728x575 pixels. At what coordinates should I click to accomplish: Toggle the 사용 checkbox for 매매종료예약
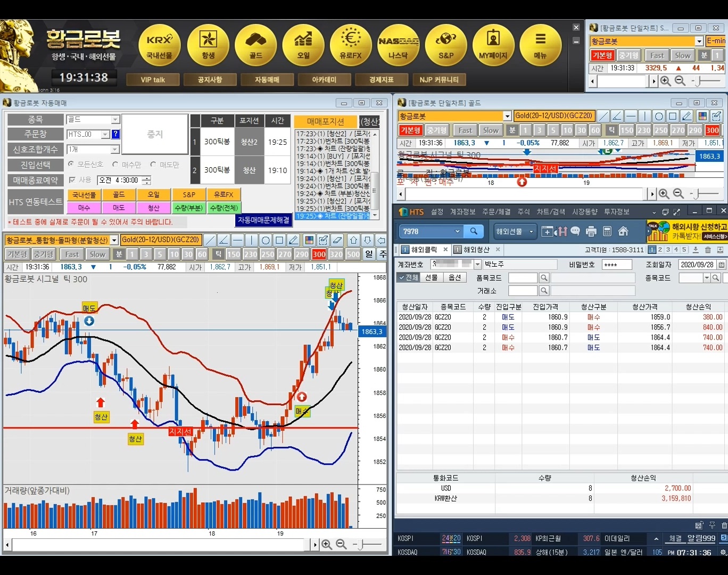click(x=72, y=180)
